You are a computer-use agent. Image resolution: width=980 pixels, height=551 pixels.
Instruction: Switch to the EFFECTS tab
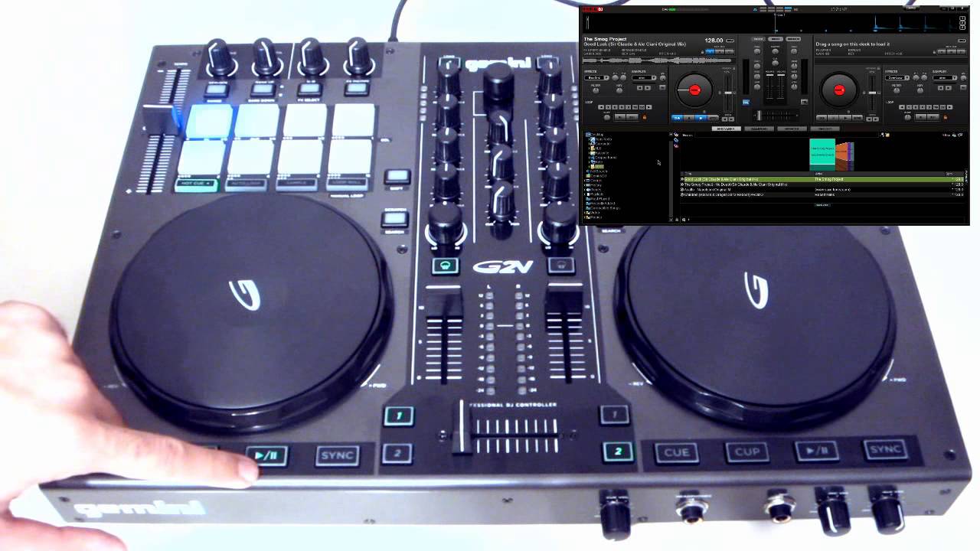792,129
